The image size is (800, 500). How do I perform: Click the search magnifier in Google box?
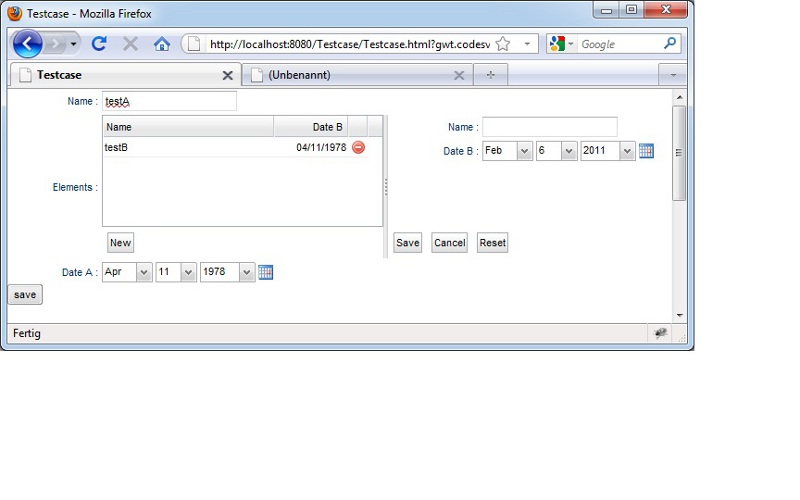670,44
